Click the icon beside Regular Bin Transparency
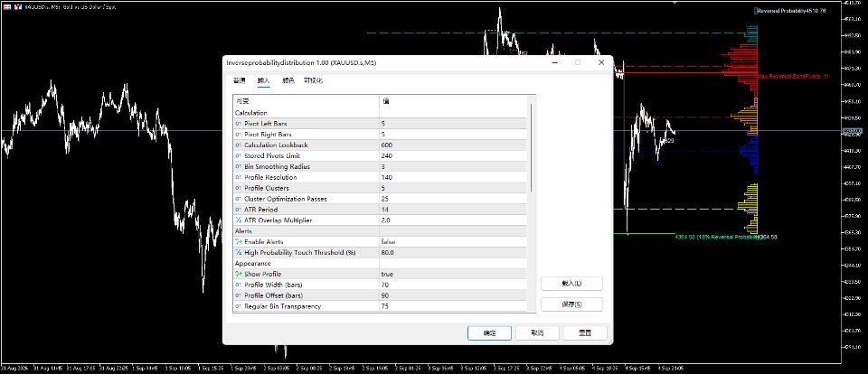868x374 pixels. 238,306
